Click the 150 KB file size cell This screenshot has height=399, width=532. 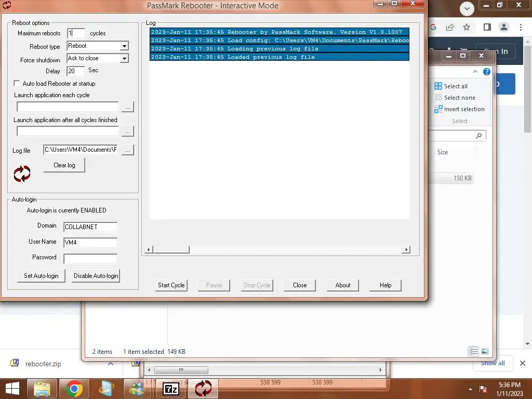pos(462,178)
